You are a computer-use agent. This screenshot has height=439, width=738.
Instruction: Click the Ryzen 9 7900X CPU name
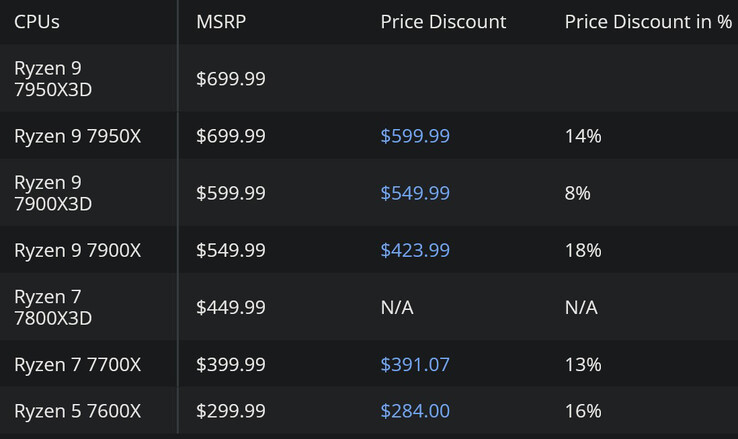point(77,250)
